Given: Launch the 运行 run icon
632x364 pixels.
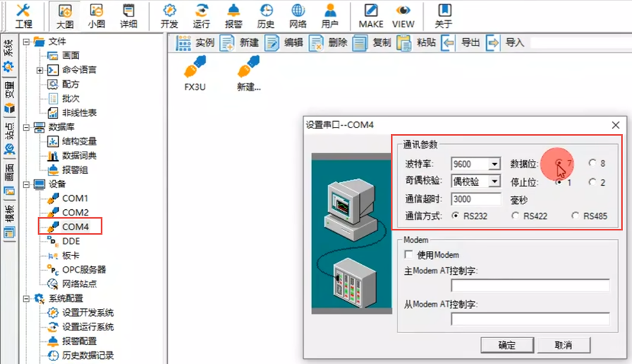Looking at the screenshot, I should point(201,16).
